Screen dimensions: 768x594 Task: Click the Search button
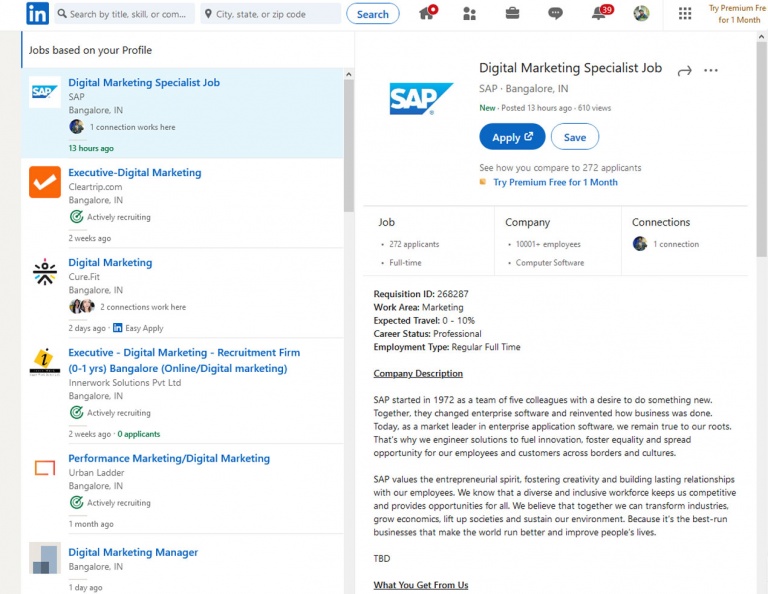point(373,14)
